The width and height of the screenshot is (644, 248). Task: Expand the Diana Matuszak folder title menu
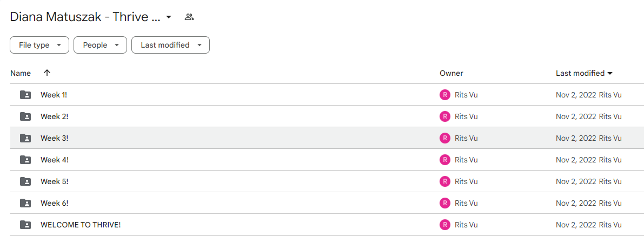click(x=168, y=17)
